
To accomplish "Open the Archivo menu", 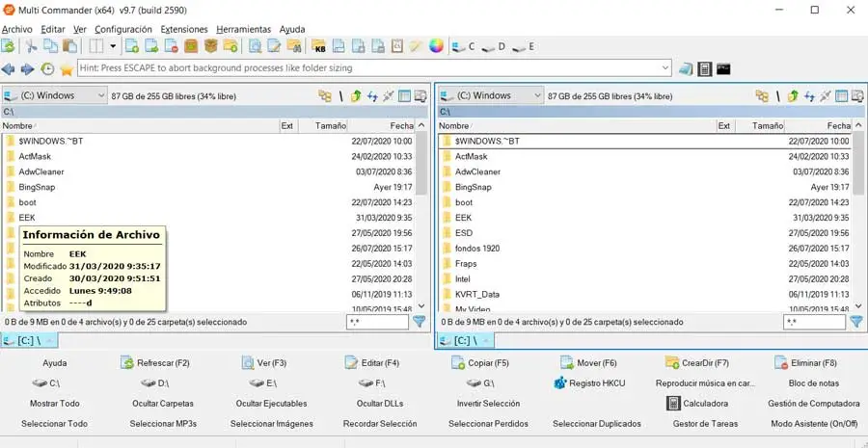I will (x=17, y=29).
